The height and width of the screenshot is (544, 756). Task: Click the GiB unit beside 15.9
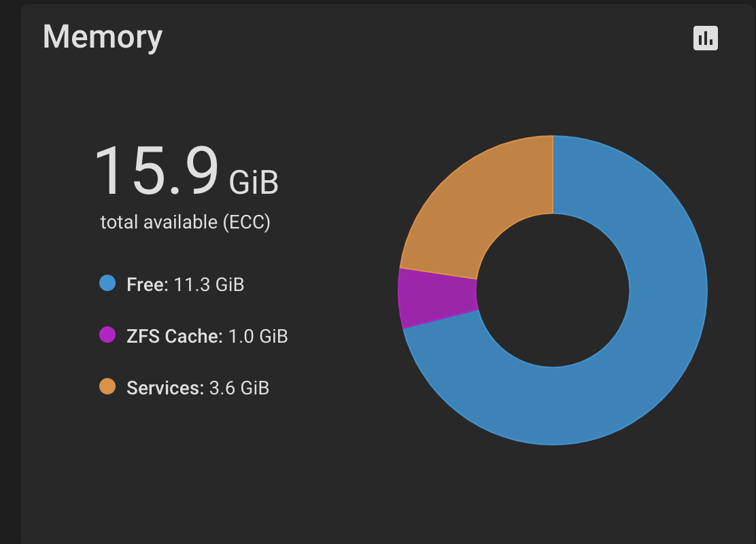point(254,183)
